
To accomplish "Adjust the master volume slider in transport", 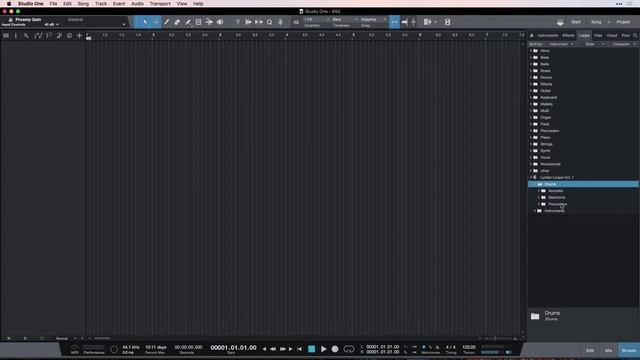I will coord(492,352).
